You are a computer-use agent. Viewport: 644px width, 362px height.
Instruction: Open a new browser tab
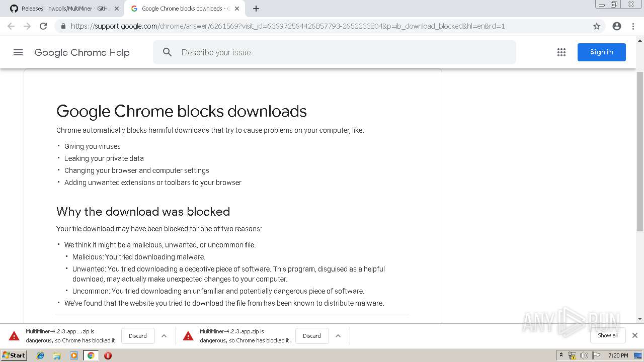pos(256,9)
